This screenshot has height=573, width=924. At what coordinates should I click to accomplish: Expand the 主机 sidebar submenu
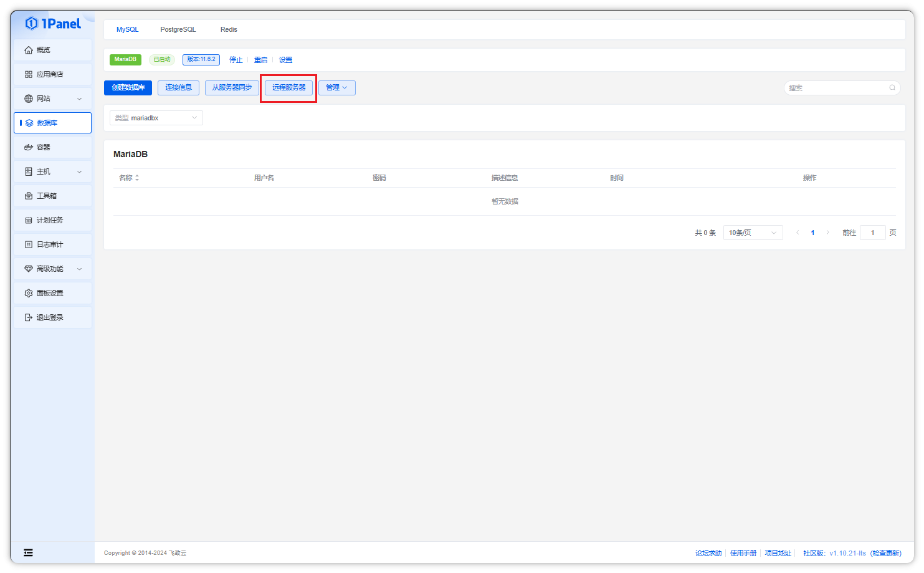79,171
